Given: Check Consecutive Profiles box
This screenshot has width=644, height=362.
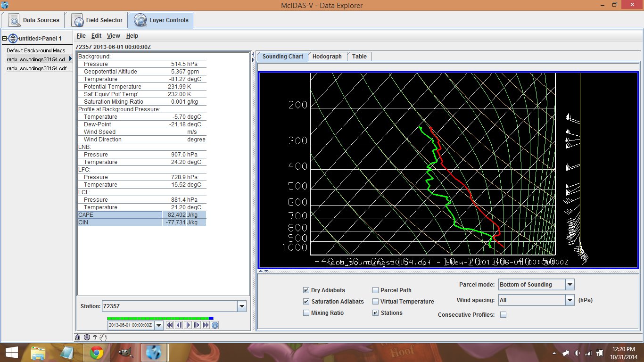Looking at the screenshot, I should [x=503, y=315].
